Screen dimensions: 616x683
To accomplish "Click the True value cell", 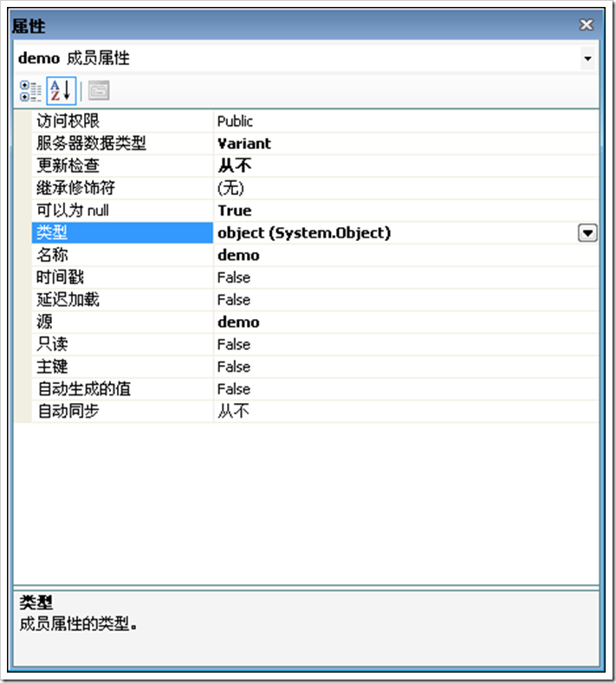I will click(x=405, y=211).
